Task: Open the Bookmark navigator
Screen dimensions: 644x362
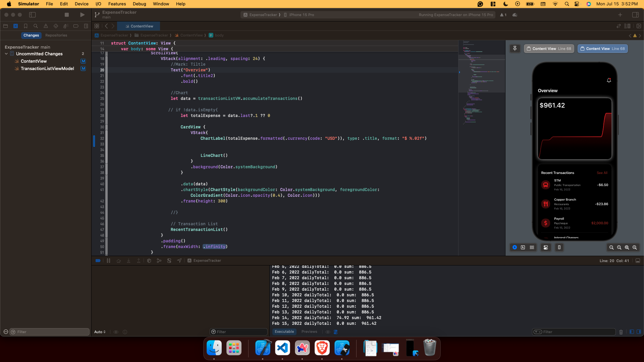Action: pos(25,26)
